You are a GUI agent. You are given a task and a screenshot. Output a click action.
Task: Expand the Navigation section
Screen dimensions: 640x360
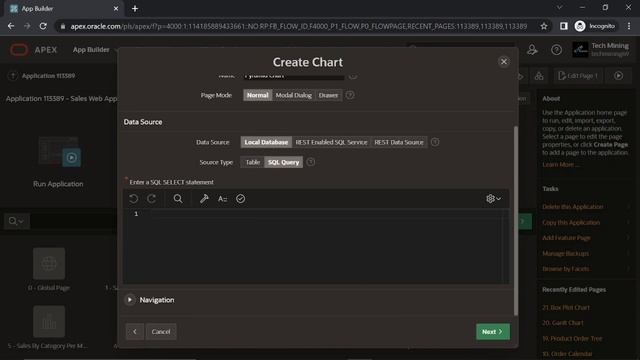(x=129, y=300)
